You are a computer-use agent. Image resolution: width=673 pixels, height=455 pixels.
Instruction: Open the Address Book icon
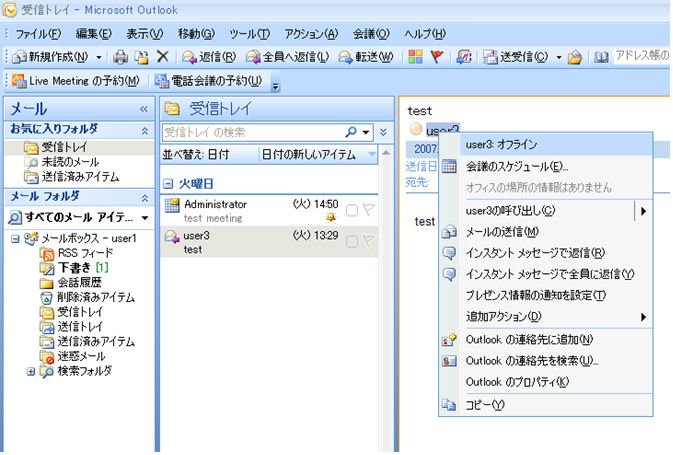pos(601,57)
